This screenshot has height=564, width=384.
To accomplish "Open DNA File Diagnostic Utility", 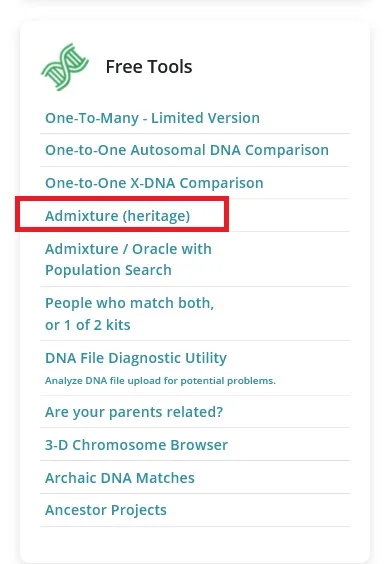I will point(136,358).
